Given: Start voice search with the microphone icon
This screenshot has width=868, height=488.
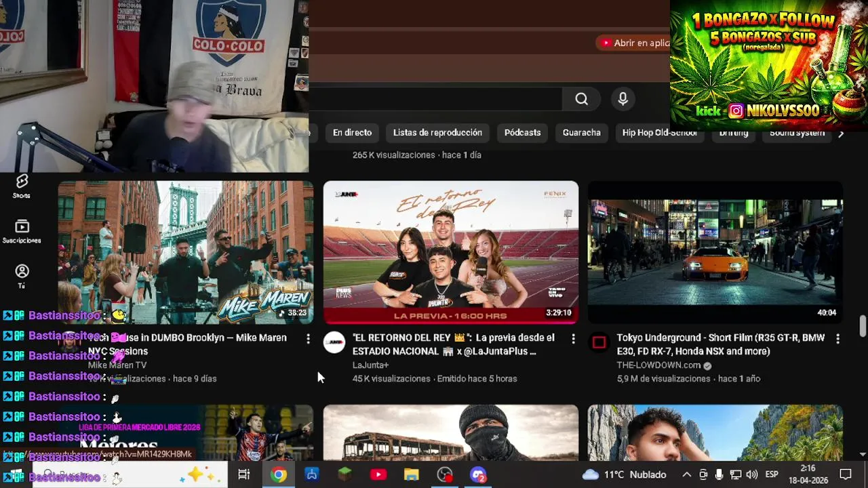Looking at the screenshot, I should (x=623, y=99).
